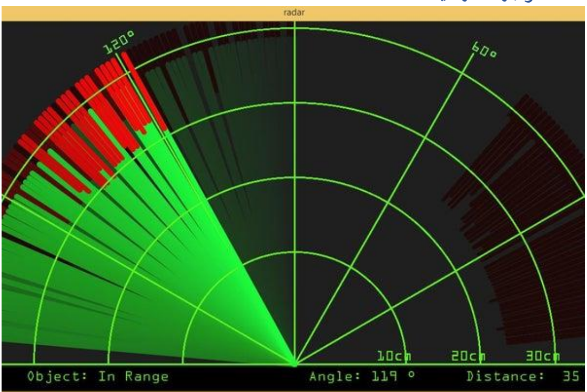The height and width of the screenshot is (392, 587).
Task: Click the 'Angle: 119 °' readout
Action: tap(362, 377)
